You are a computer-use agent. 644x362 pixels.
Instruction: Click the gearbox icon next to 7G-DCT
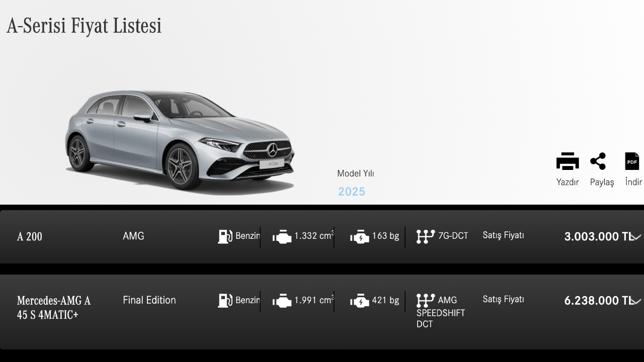pyautogui.click(x=426, y=236)
